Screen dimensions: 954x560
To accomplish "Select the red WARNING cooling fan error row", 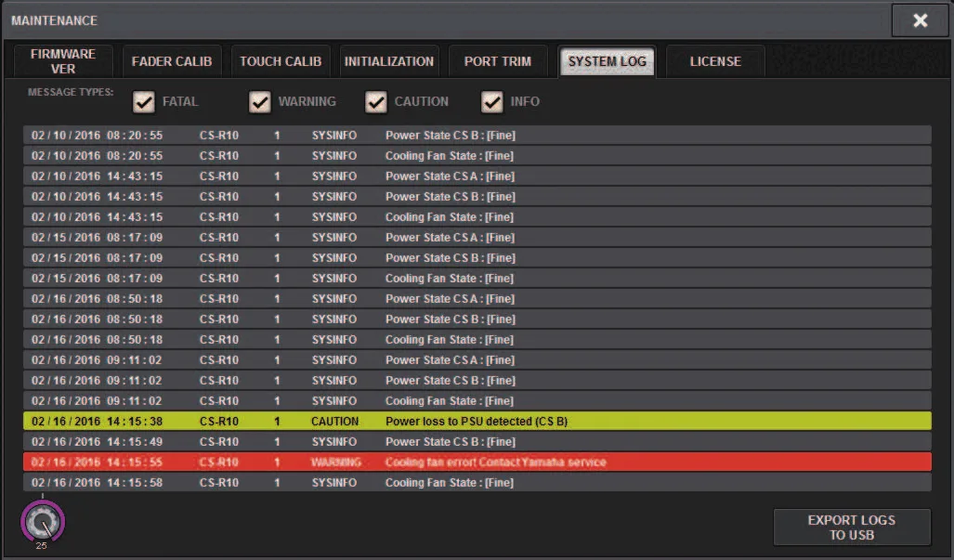I will coord(477,462).
